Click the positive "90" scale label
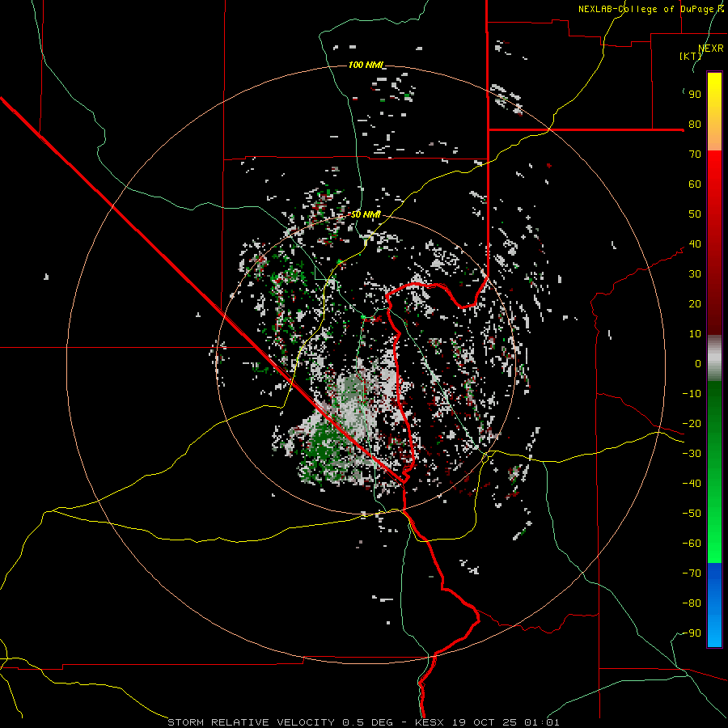This screenshot has width=728, height=728. coord(695,95)
